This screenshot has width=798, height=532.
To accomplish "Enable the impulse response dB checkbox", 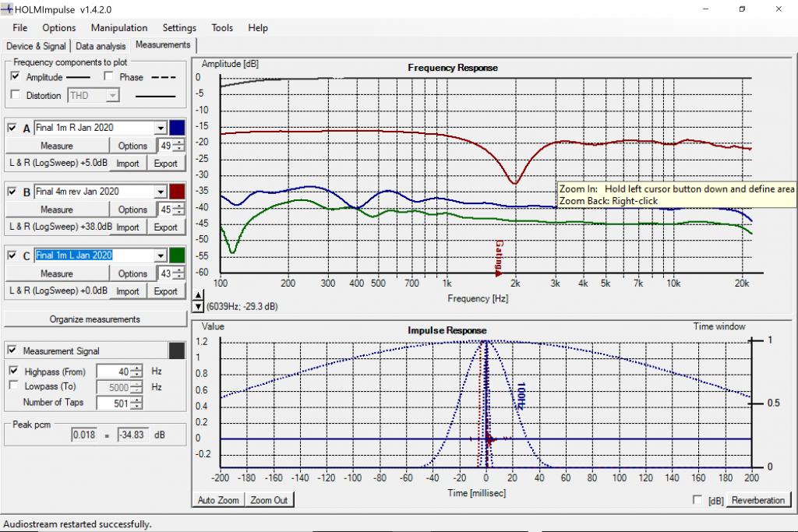I will coord(697,500).
